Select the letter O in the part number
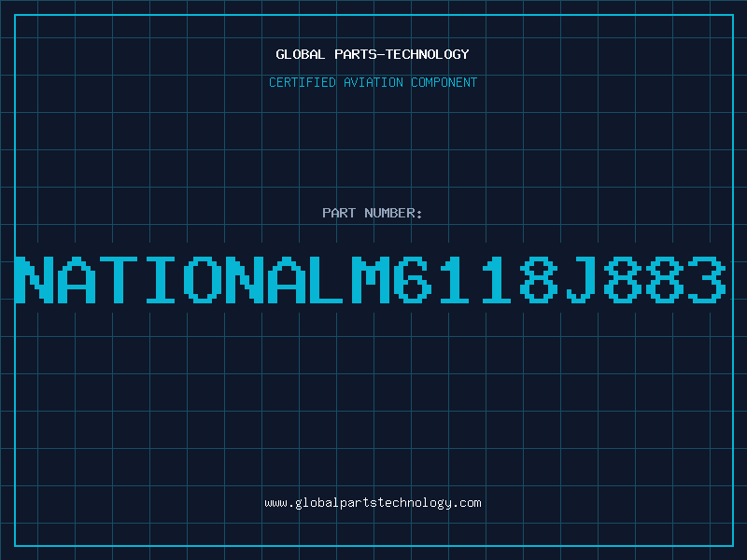747x560 pixels. [203, 279]
